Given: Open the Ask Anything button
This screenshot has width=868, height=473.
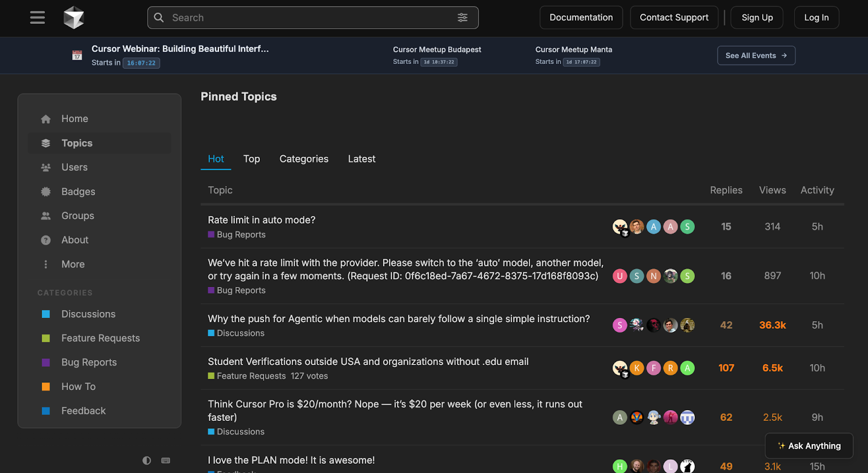Looking at the screenshot, I should 809,446.
